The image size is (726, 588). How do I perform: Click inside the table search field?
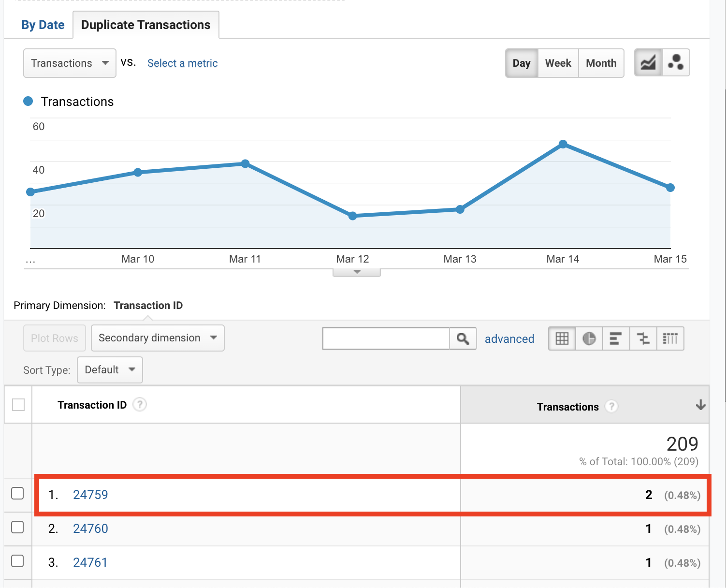(386, 338)
